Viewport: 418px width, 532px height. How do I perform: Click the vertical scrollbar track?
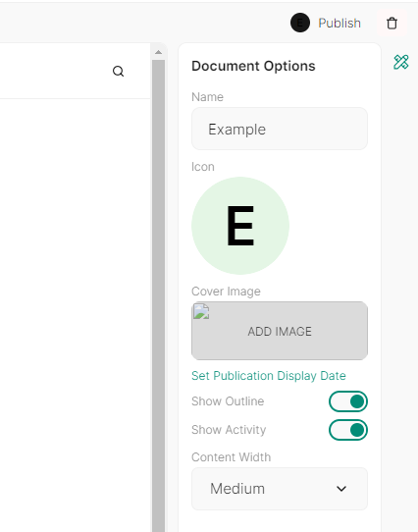tap(158, 295)
